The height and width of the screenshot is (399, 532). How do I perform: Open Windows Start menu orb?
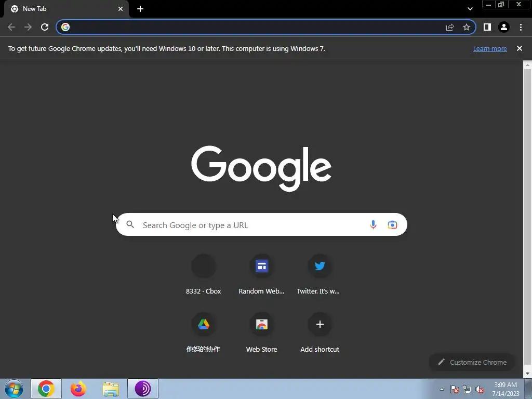pos(14,389)
